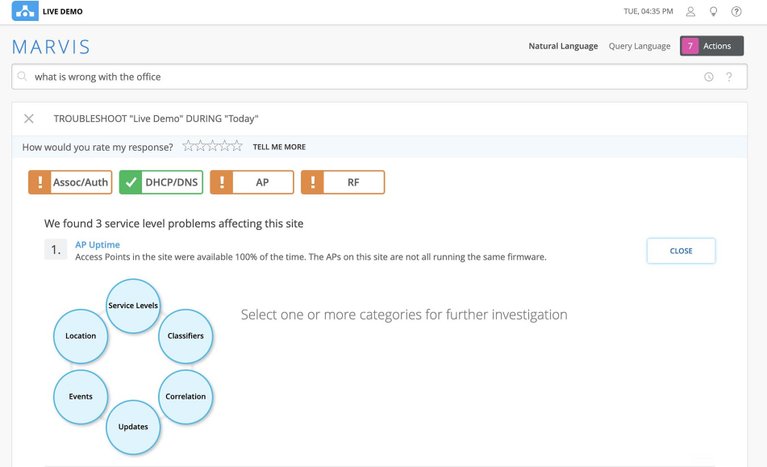
Task: Click the lightbulb insights icon
Action: pos(713,12)
